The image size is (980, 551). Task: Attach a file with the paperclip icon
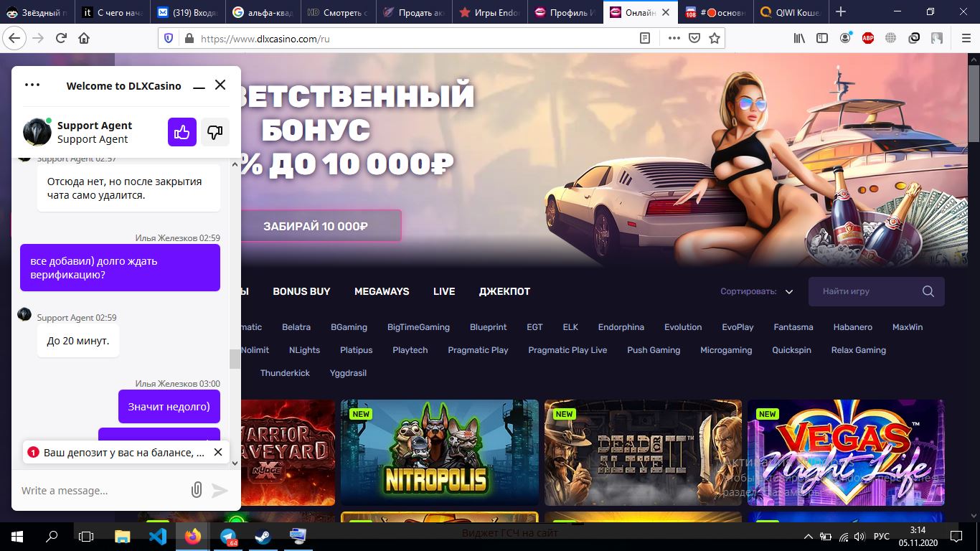pyautogui.click(x=197, y=490)
